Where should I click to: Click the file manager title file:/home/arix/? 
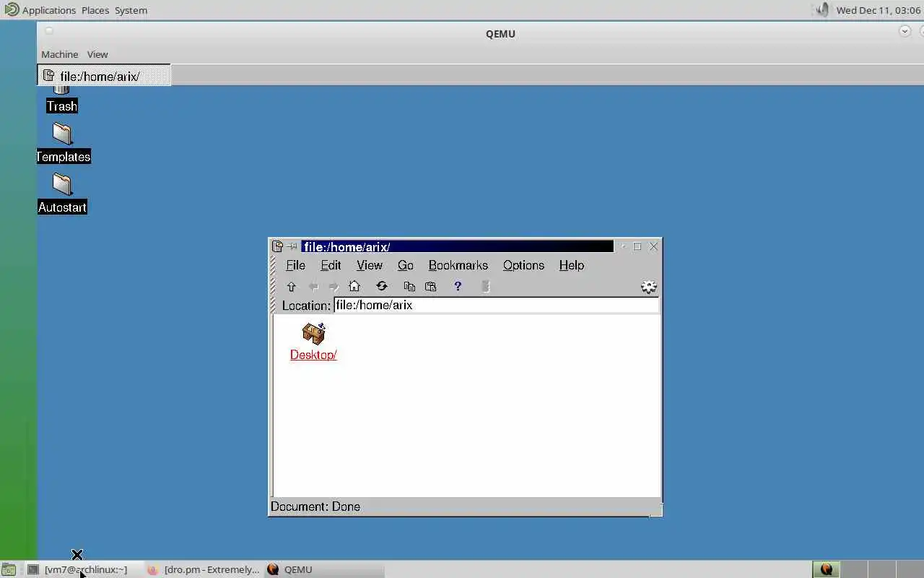point(346,246)
